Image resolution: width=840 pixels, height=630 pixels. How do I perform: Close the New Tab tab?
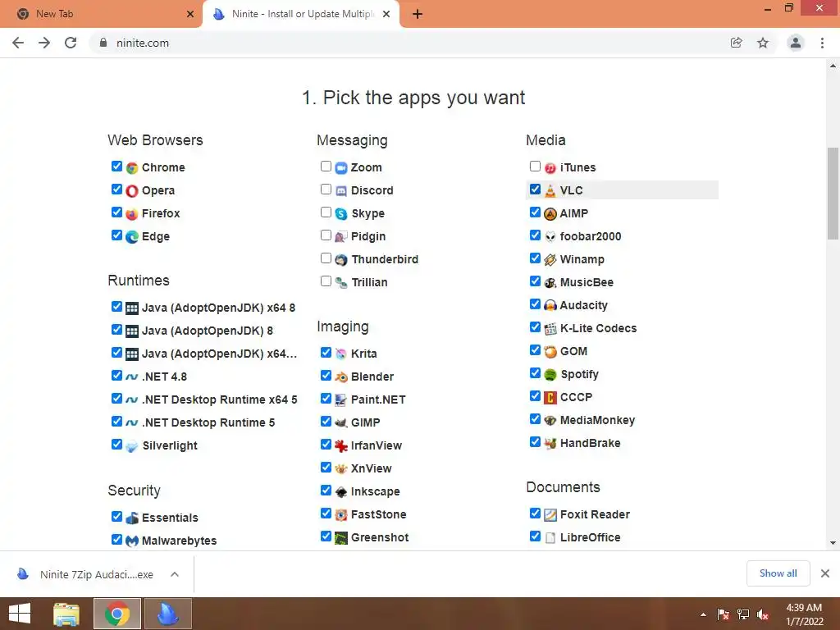point(190,15)
